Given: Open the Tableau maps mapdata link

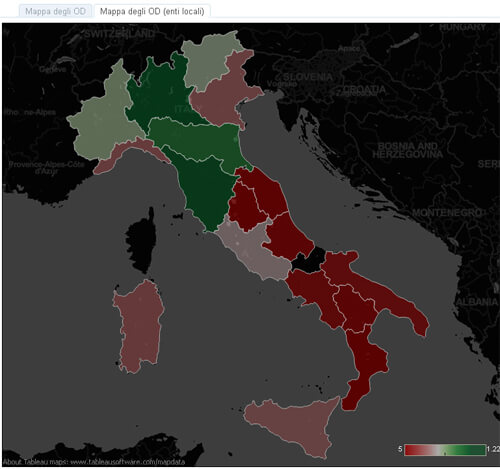Looking at the screenshot, I should click(x=94, y=462).
